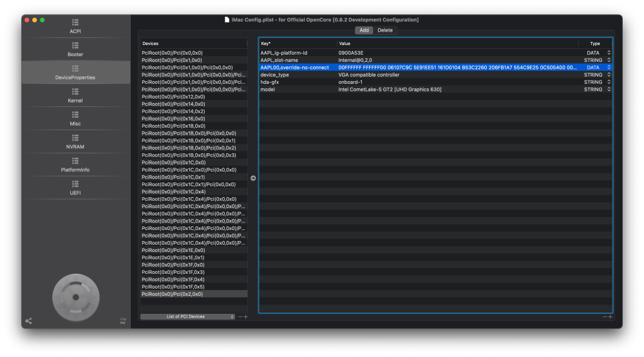Click the Add button above the tables
The width and height of the screenshot is (644, 357).
(x=364, y=30)
